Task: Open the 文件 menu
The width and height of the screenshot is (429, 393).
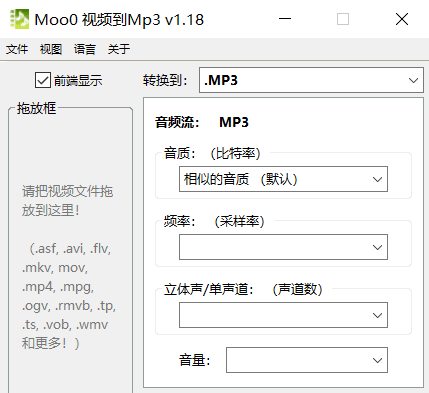Action: click(x=17, y=49)
